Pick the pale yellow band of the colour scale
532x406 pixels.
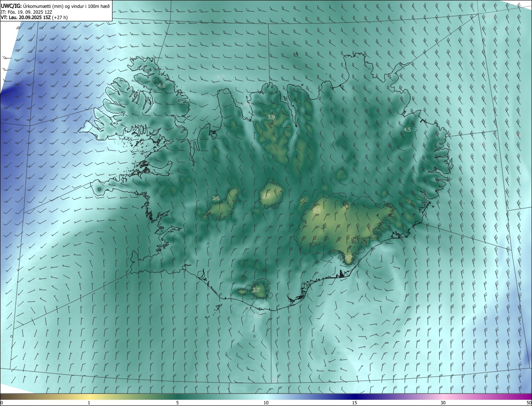89,396
